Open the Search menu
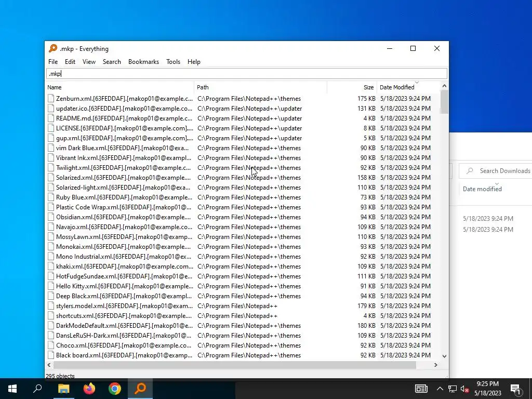The image size is (532, 399). [x=112, y=62]
